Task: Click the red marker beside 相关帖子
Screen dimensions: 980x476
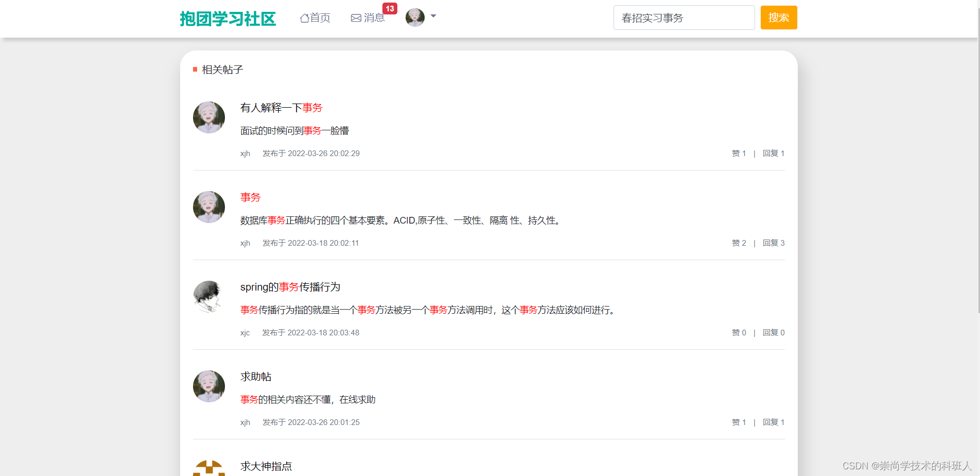Action: tap(195, 69)
